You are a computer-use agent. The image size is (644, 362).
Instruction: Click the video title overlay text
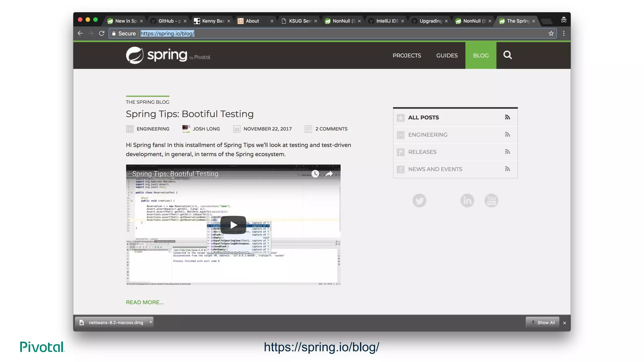[175, 174]
